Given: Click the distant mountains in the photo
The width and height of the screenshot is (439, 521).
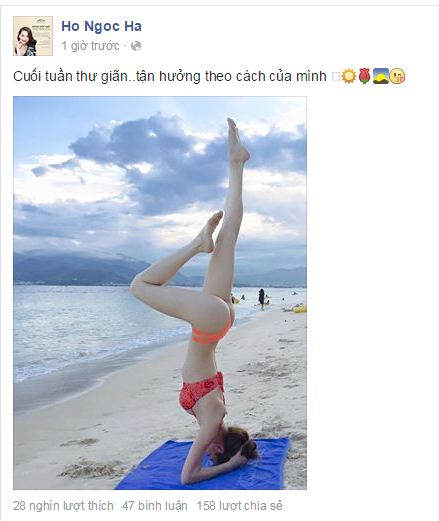Looking at the screenshot, I should tap(77, 268).
